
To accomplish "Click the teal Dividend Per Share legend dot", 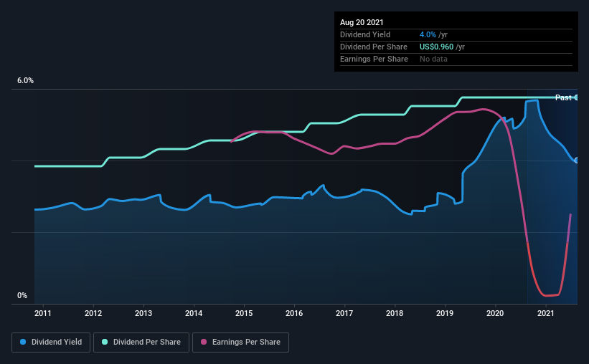I will (105, 342).
